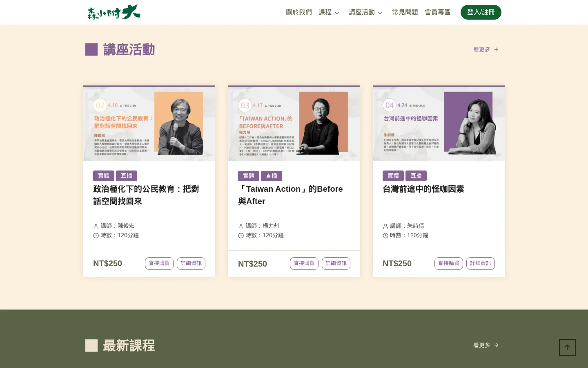Open the 楊力州 lecture banner image
The width and height of the screenshot is (588, 368).
click(x=294, y=123)
